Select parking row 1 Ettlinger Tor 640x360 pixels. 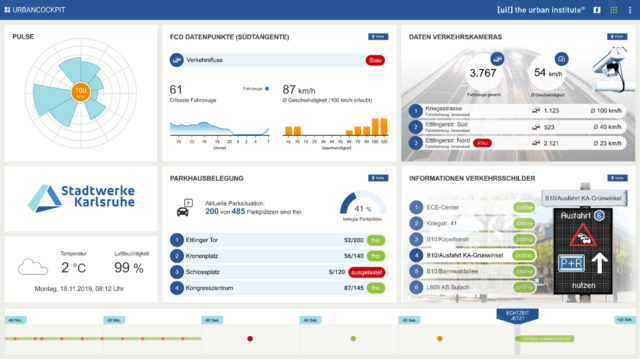click(278, 240)
